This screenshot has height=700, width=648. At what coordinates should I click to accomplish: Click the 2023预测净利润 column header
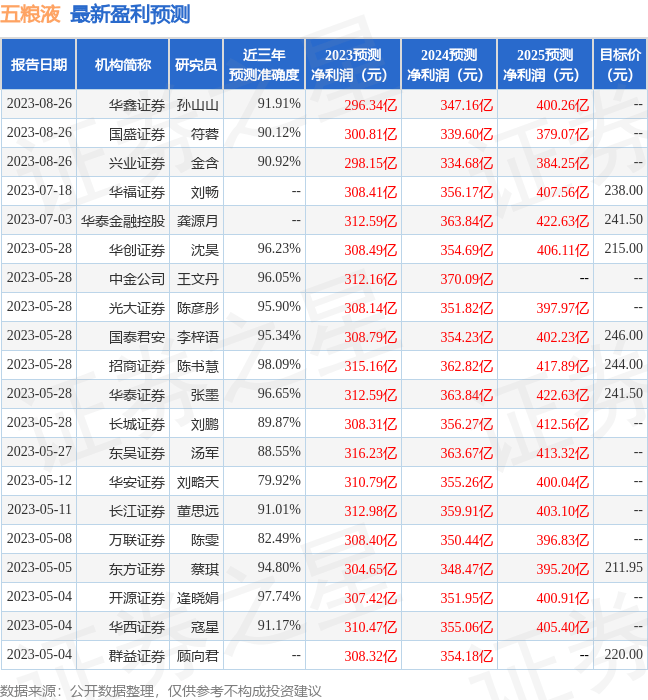click(x=353, y=65)
